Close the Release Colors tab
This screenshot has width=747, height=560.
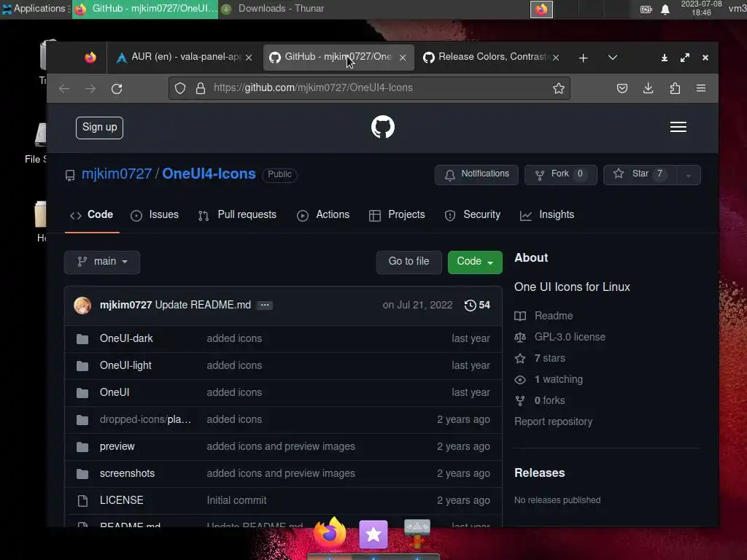[555, 58]
